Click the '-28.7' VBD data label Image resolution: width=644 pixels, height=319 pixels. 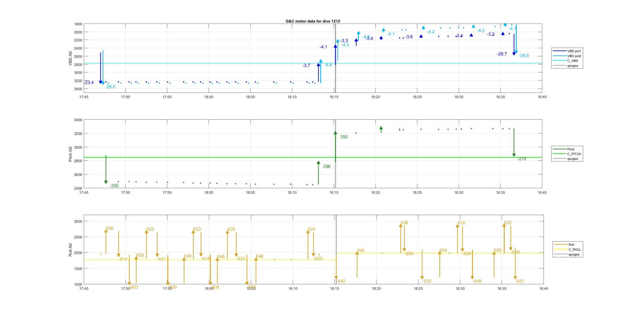(502, 54)
